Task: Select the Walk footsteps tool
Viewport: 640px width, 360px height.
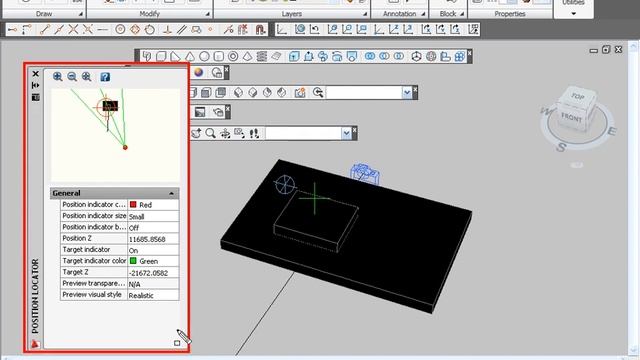Action: tap(254, 133)
